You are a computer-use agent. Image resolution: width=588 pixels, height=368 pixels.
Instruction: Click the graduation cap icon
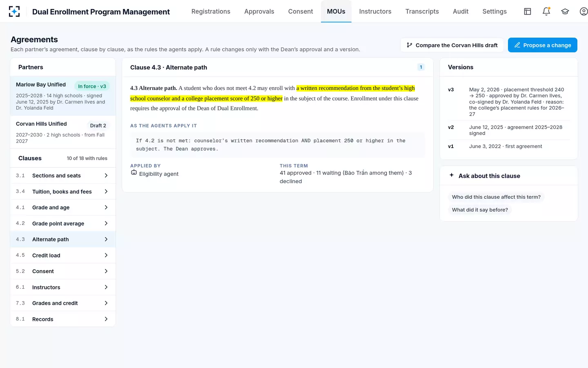click(x=565, y=11)
